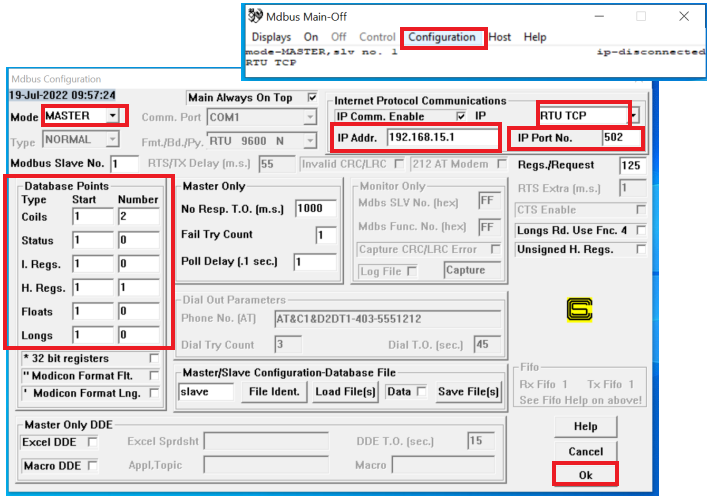Image resolution: width=707 pixels, height=496 pixels.
Task: Enable Unsigned H. Regs. checkbox
Action: tap(640, 250)
